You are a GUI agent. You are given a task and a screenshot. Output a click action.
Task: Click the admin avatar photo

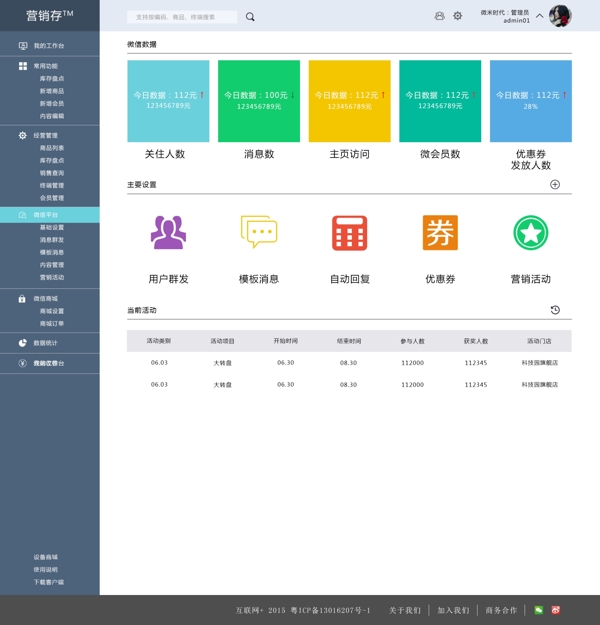pos(560,16)
